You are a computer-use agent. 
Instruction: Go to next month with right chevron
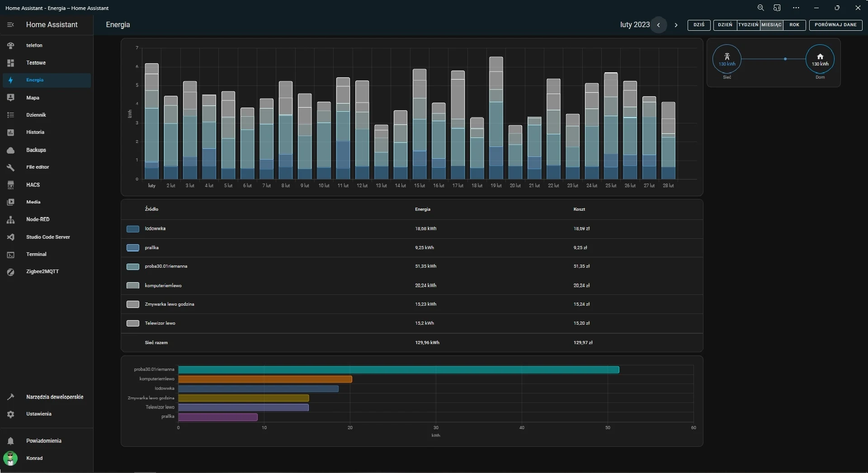coord(676,25)
